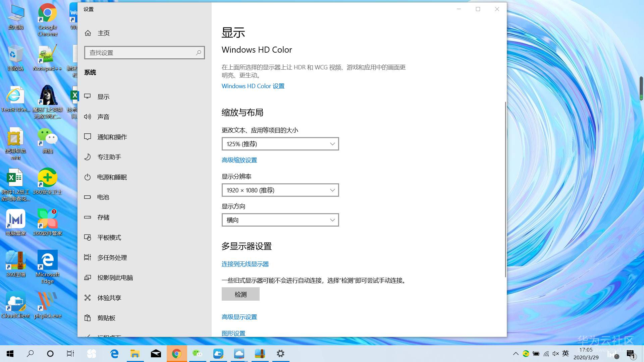Open the 1920 × 1080 resolution dropdown

pos(280,190)
